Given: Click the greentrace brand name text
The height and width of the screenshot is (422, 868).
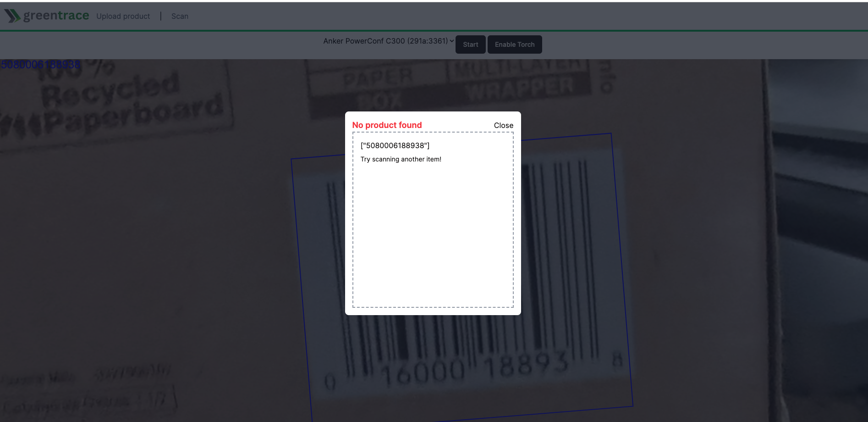Looking at the screenshot, I should click(56, 16).
